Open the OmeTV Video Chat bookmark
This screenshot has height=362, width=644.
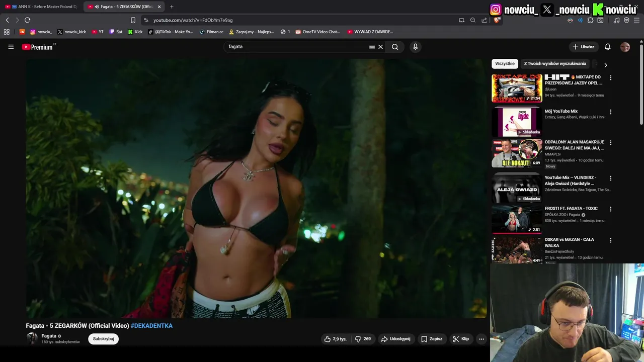317,32
